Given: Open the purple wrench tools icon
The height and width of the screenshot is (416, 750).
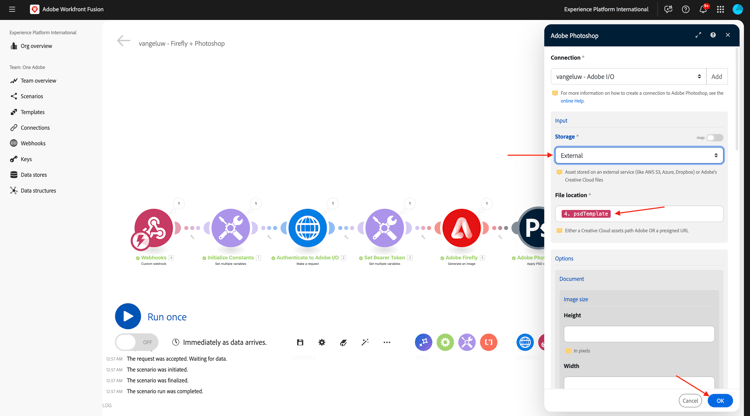Looking at the screenshot, I should click(467, 342).
